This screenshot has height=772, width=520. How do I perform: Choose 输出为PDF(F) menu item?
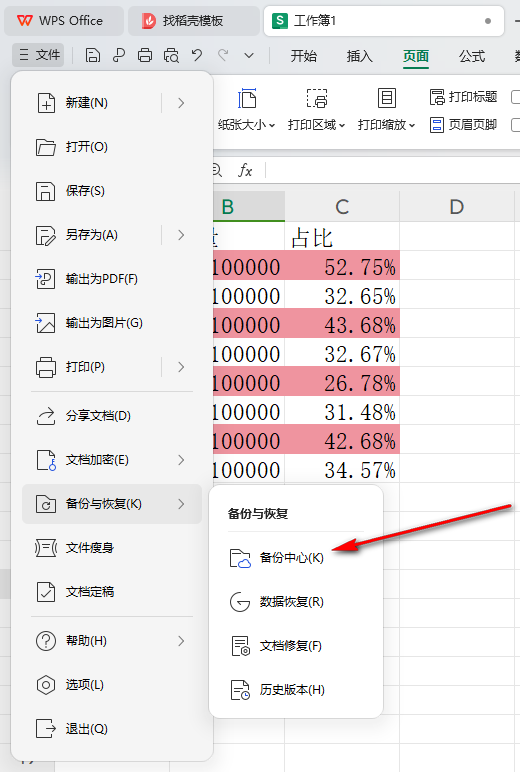(112, 279)
